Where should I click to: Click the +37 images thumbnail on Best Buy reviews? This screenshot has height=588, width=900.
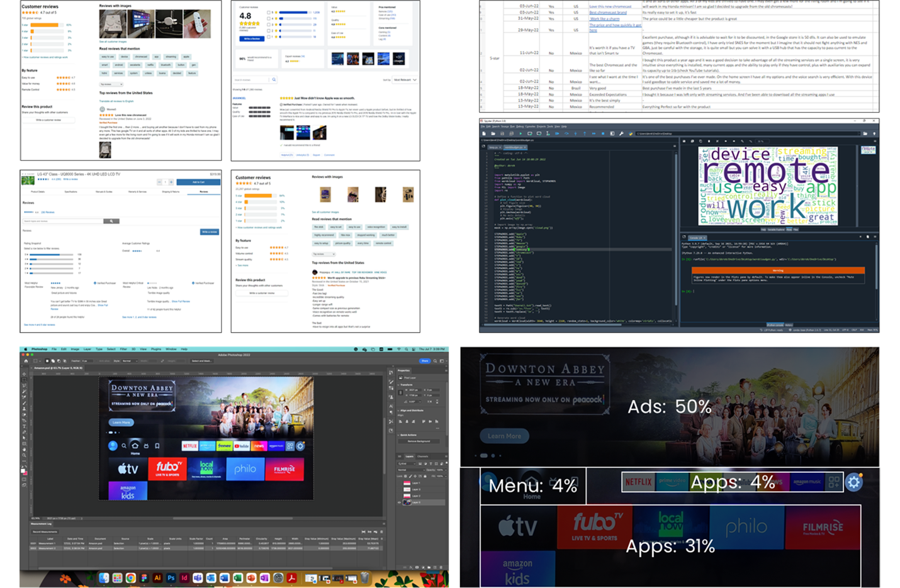(x=399, y=58)
